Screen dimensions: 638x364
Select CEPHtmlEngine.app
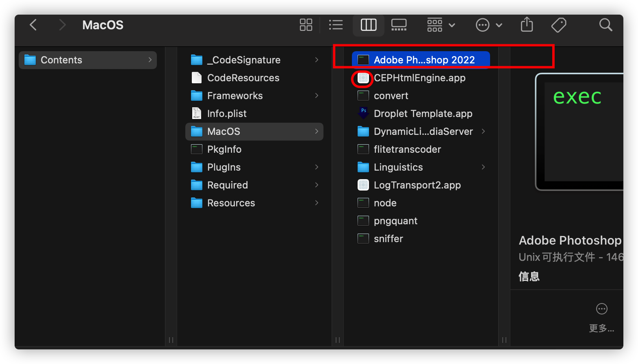coord(421,78)
